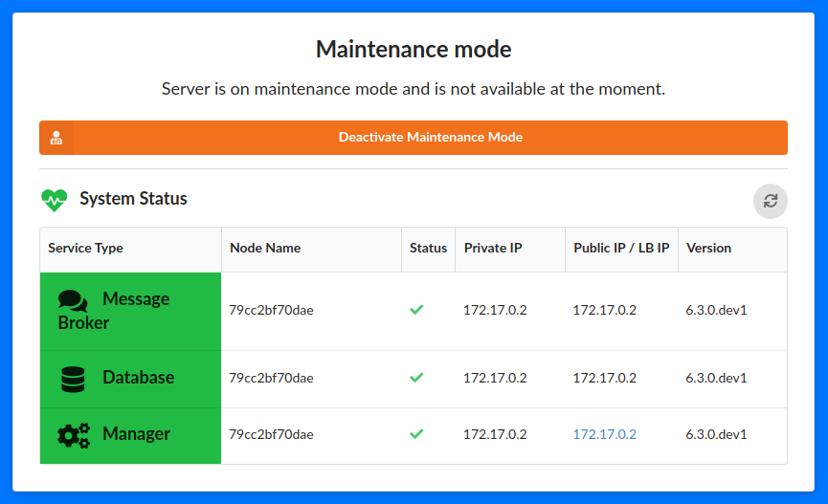Click the Maintenance mode title
This screenshot has width=828, height=504.
tap(414, 50)
